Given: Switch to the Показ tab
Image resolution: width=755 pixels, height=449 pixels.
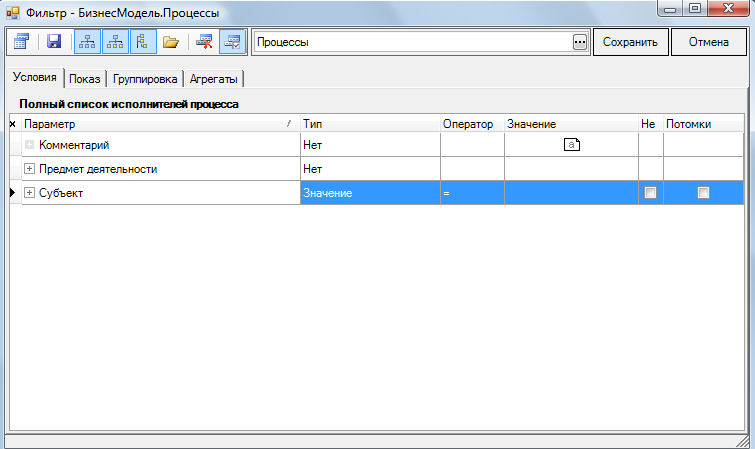Looking at the screenshot, I should [x=85, y=79].
